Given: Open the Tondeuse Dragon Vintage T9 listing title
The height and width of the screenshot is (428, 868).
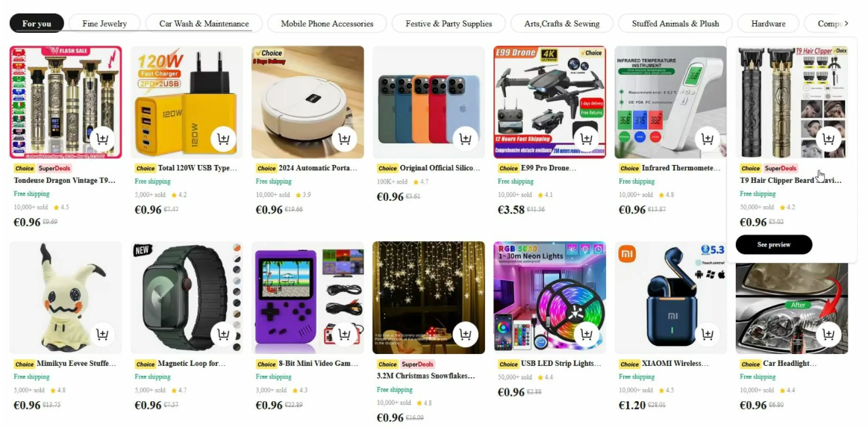Looking at the screenshot, I should (66, 180).
